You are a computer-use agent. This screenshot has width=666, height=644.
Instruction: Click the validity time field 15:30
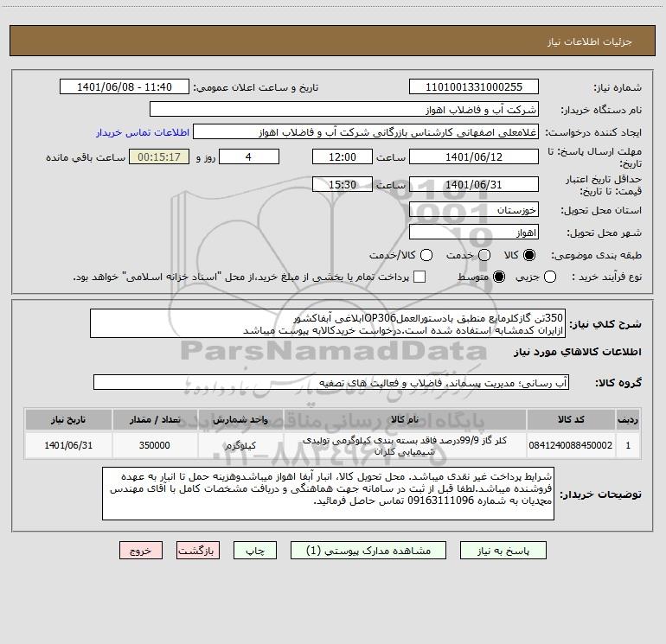[x=343, y=185]
